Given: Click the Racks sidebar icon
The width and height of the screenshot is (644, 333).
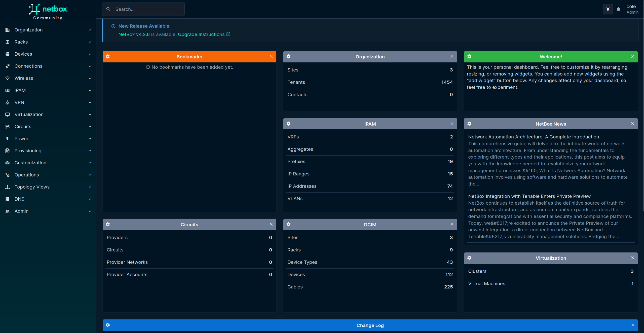Looking at the screenshot, I should coord(8,42).
